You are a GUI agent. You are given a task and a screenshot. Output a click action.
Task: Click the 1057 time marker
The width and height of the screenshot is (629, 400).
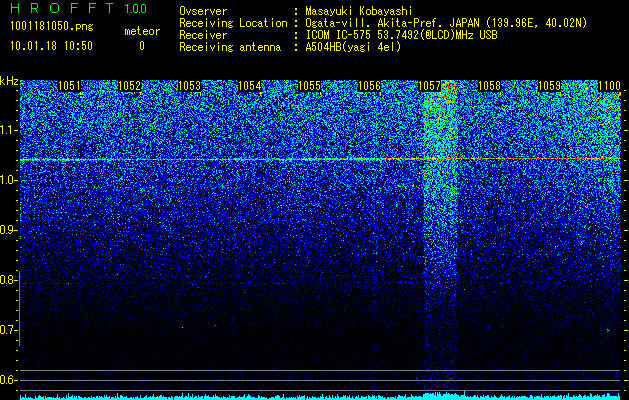(430, 86)
